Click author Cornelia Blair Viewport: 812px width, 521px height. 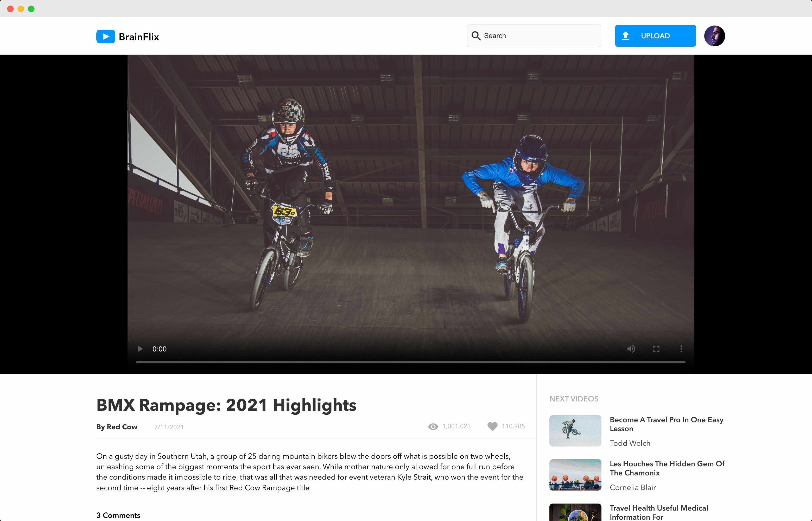click(633, 487)
